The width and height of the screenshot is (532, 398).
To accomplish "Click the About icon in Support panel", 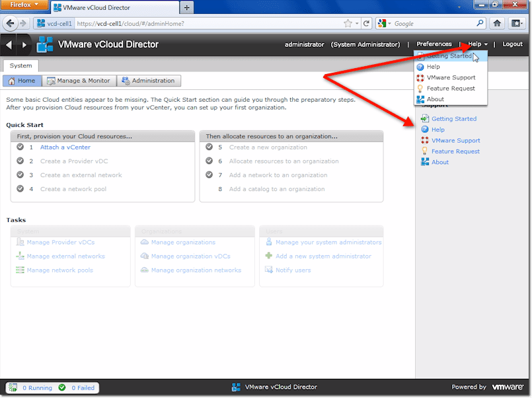I will [425, 162].
